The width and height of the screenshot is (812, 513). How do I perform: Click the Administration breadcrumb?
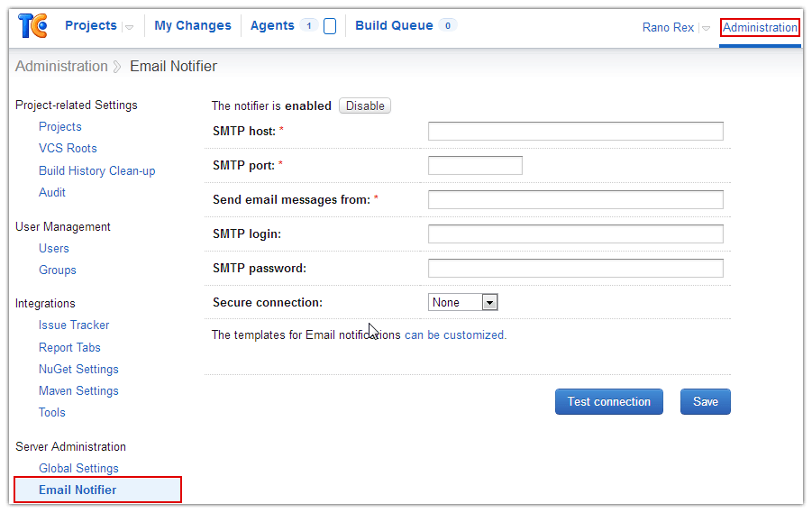coord(61,67)
